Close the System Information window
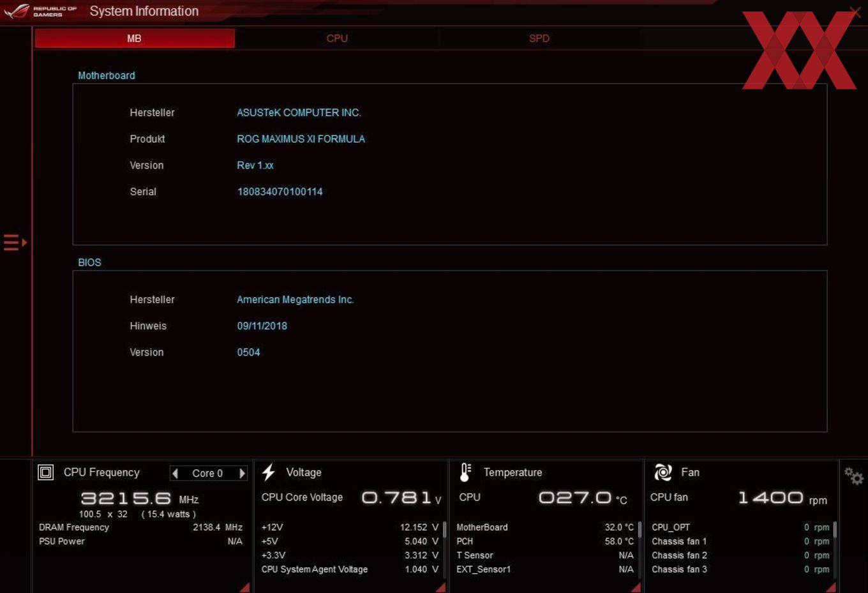The width and height of the screenshot is (868, 593). [855, 11]
